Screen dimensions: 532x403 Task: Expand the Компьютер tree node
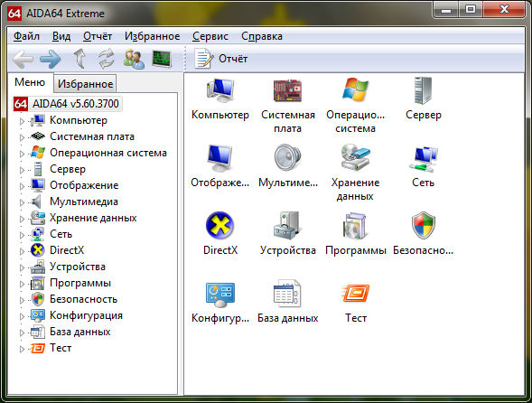coord(22,121)
